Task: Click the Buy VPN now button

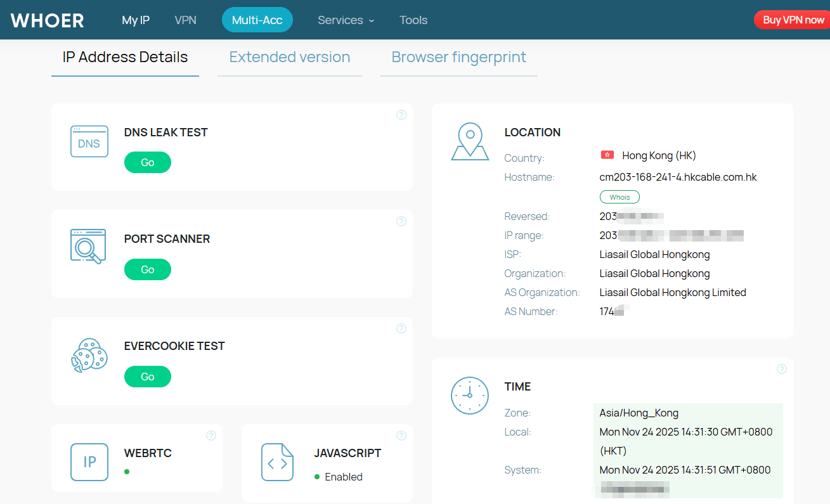Action: tap(793, 20)
